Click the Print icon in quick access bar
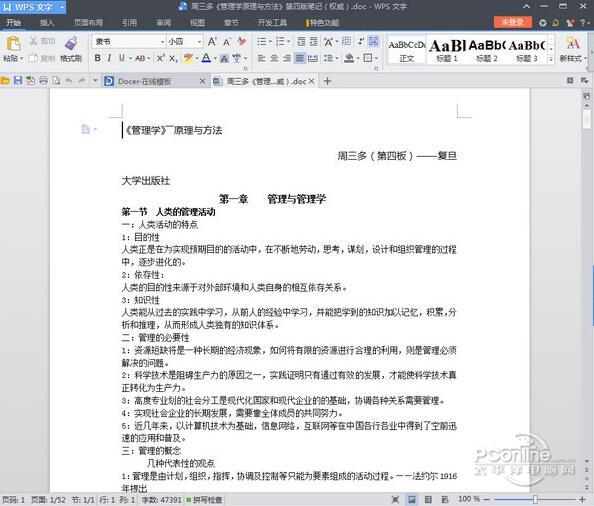 click(44, 81)
